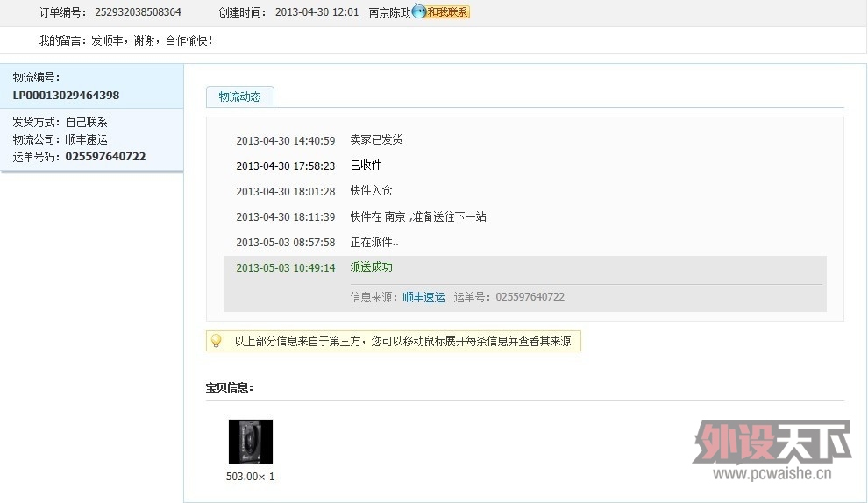
Task: Select logistics ID LP00013029464398
Action: [66, 96]
